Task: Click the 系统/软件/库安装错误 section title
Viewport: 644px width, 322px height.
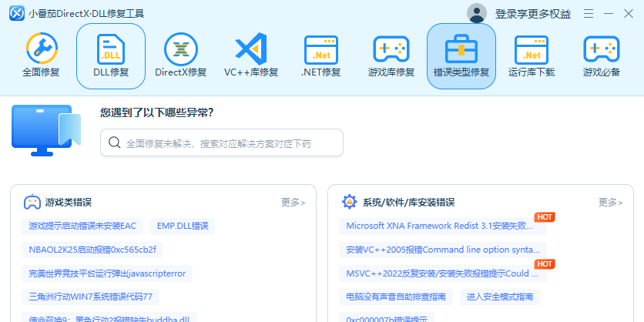Action: point(408,202)
